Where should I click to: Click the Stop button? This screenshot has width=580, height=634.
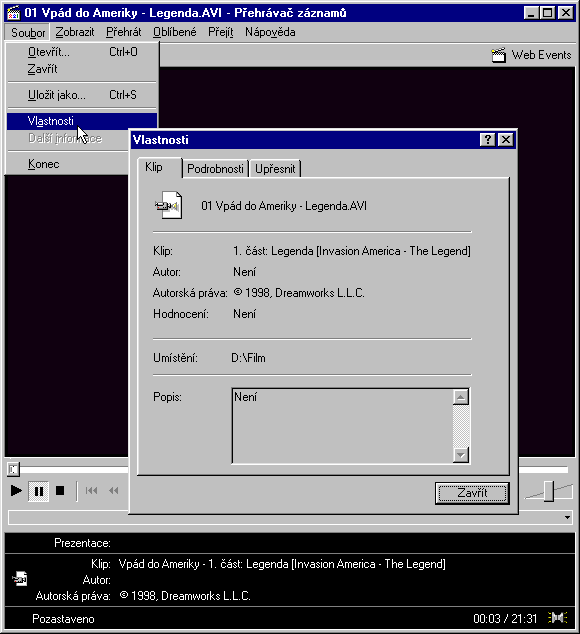(60, 491)
